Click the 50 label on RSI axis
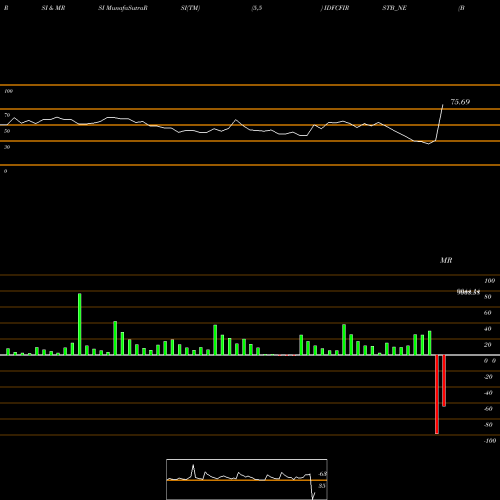This screenshot has width=500, height=500. point(7,131)
